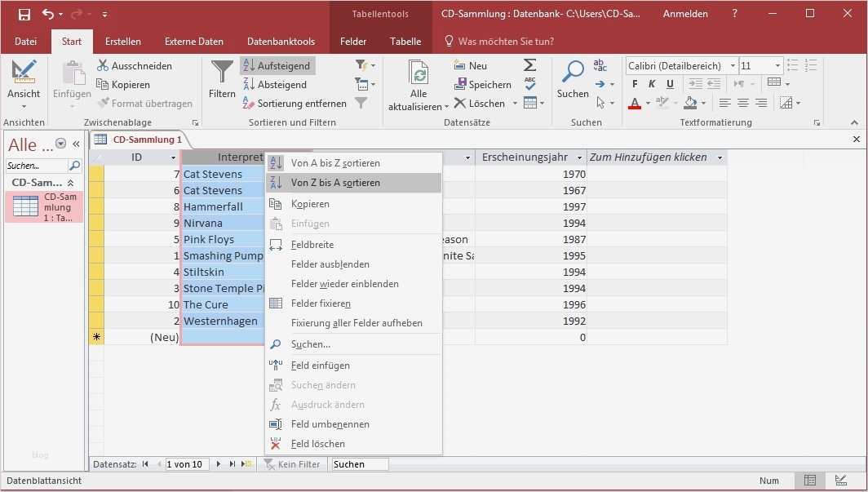This screenshot has width=868, height=492.
Task: Go to next record navigation arrow
Action: coord(219,464)
